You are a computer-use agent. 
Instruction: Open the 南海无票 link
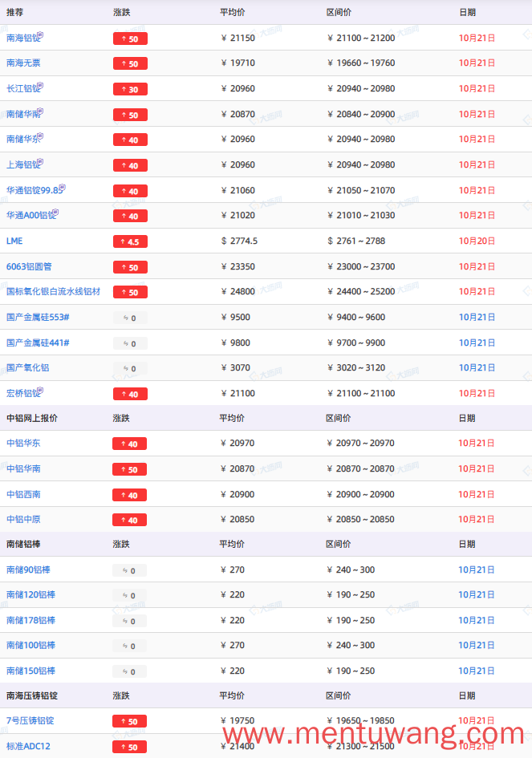click(x=23, y=63)
